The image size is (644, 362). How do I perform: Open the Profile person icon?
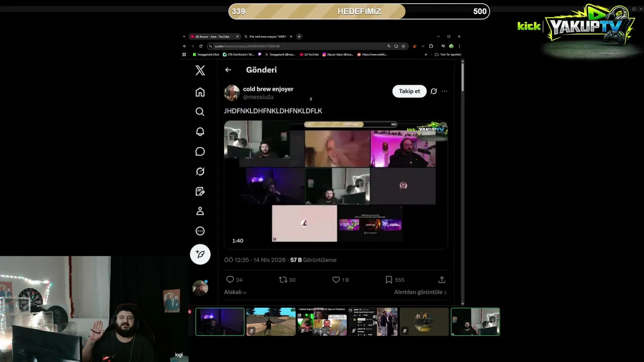pos(200,211)
